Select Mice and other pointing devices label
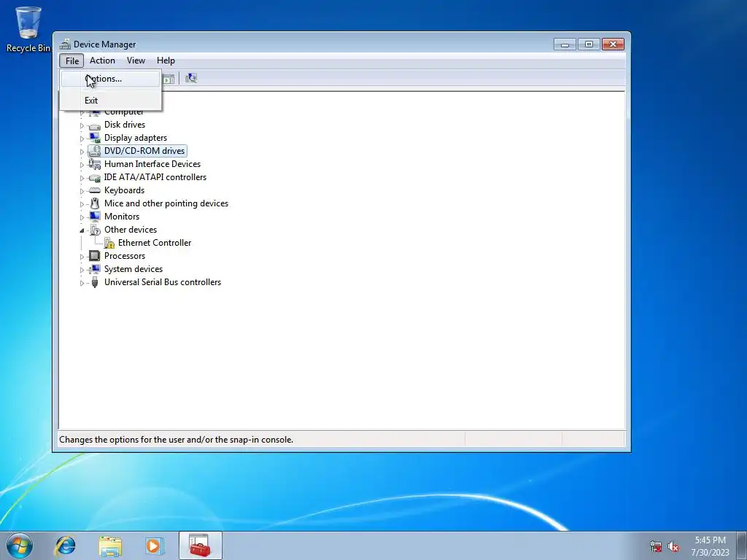This screenshot has height=560, width=747. (x=166, y=203)
